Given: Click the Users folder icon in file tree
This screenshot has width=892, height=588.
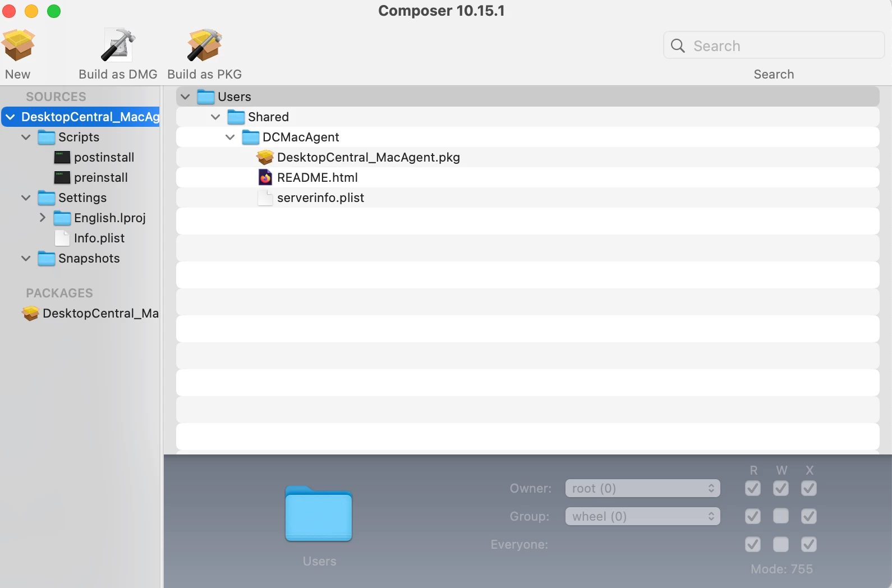Looking at the screenshot, I should click(x=206, y=97).
